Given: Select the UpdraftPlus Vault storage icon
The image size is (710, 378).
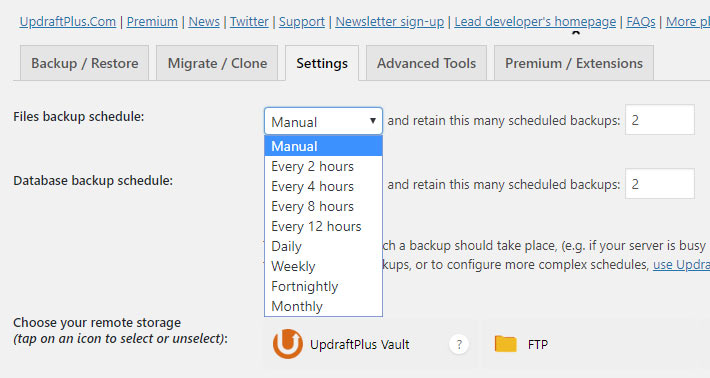Looking at the screenshot, I should pyautogui.click(x=288, y=344).
